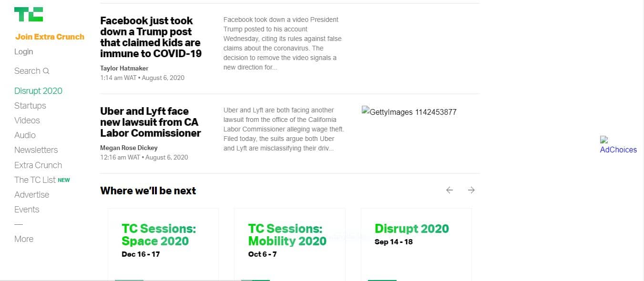Screen dimensions: 644x281
Task: Click author Megan Rose Dickey
Action: (129, 148)
